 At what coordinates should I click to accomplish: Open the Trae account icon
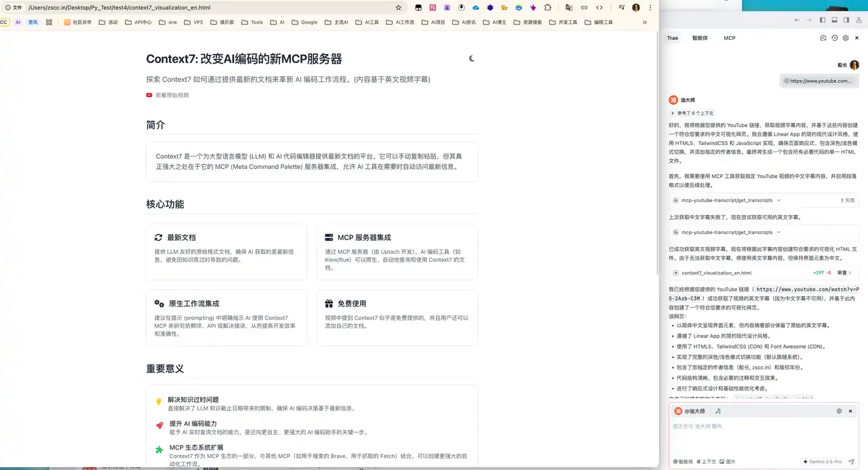(858, 20)
